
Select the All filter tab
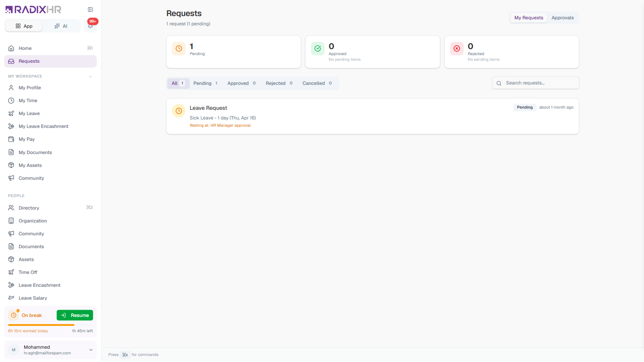pyautogui.click(x=178, y=83)
